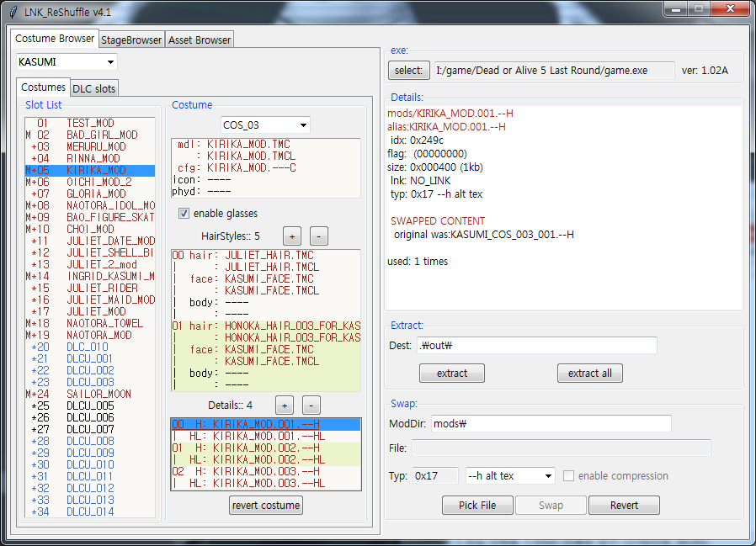
Task: Expand the COS_03 costume dropdown
Action: 265,125
